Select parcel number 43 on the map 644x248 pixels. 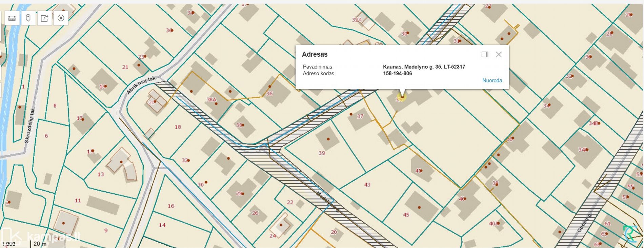point(367,185)
